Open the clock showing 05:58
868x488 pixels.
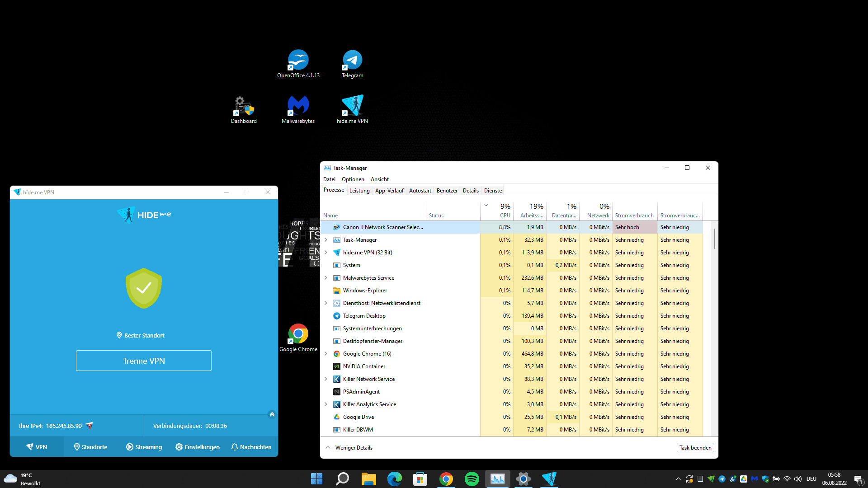[834, 479]
